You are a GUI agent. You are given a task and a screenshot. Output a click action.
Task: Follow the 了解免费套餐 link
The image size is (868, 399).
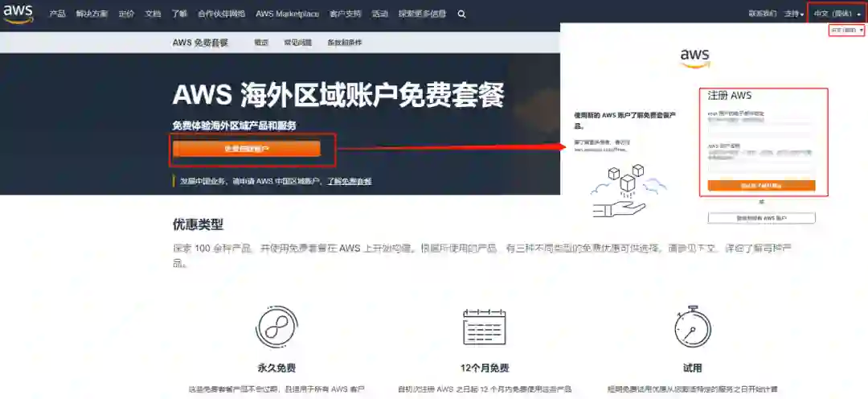350,181
